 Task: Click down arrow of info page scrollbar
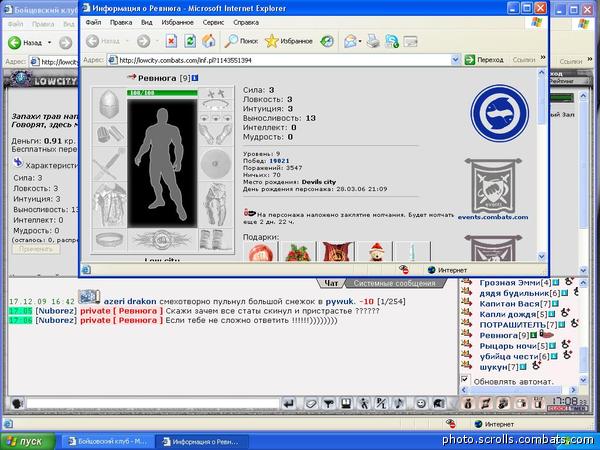542,256
